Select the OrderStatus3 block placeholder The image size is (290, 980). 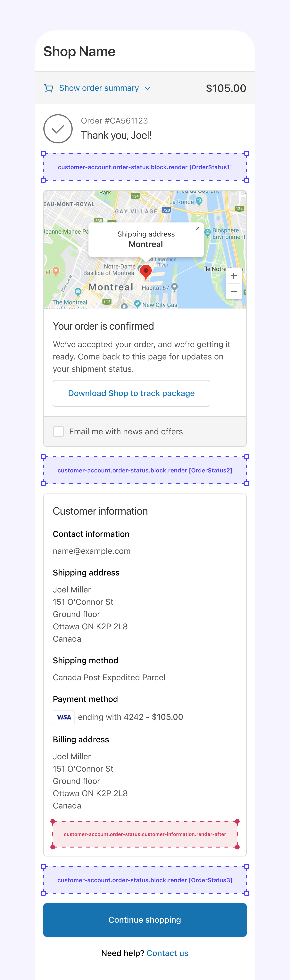(145, 880)
